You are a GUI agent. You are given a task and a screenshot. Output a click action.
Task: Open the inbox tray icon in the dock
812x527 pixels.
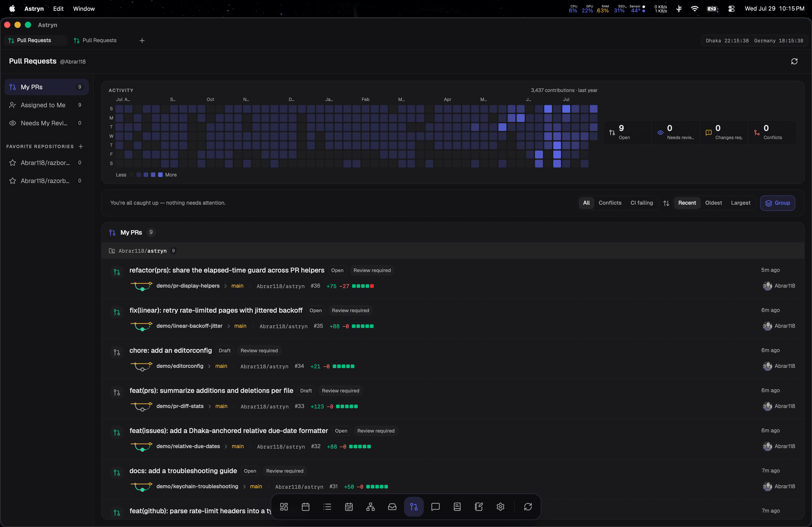click(x=392, y=507)
